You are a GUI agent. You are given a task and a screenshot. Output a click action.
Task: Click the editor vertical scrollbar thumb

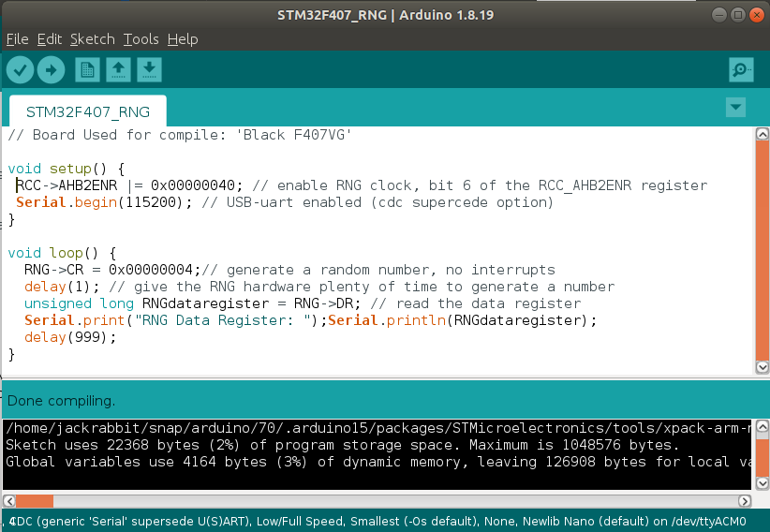point(763,250)
